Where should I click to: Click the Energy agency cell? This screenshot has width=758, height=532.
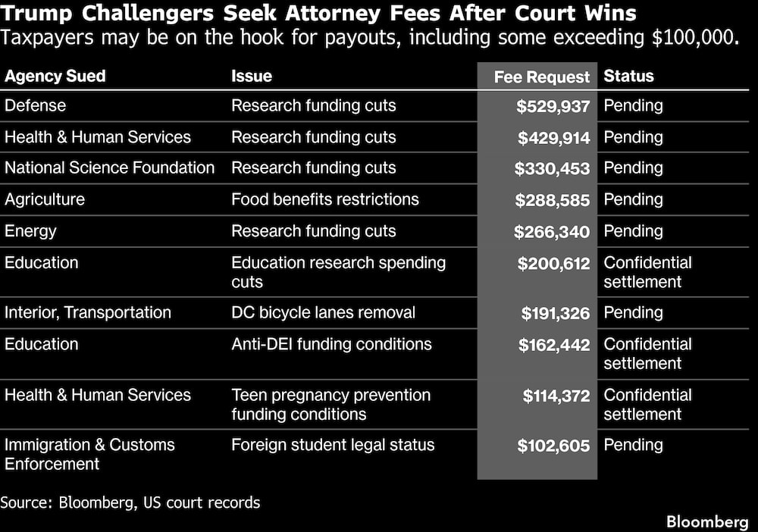(x=30, y=231)
